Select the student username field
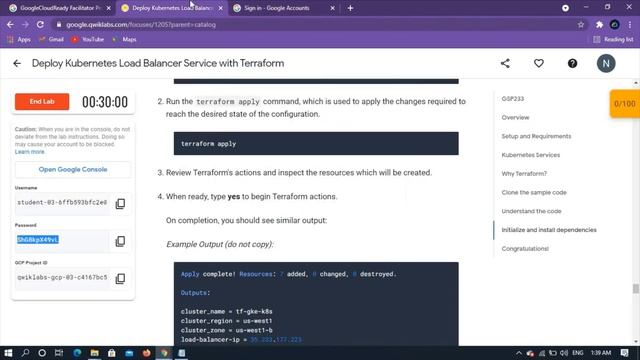Image resolution: width=640 pixels, height=360 pixels. 62,202
